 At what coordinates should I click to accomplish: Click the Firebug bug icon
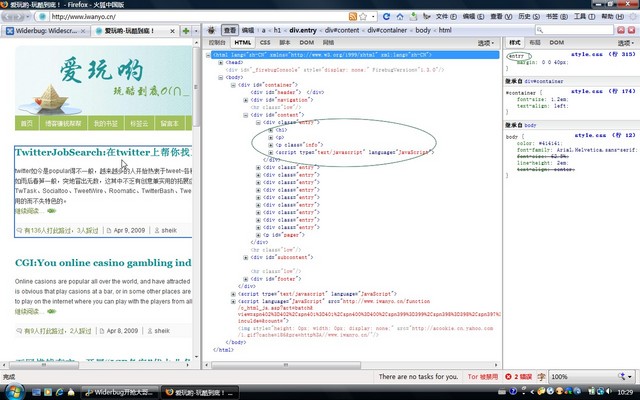211,30
